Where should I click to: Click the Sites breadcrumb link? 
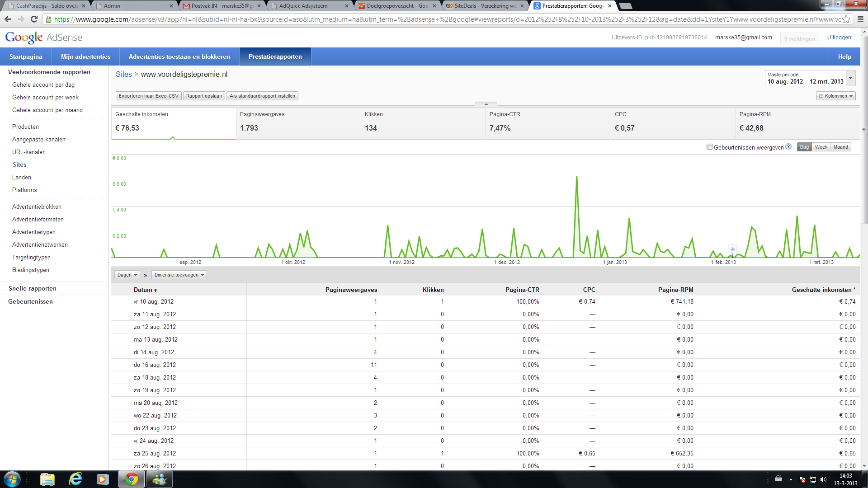124,75
